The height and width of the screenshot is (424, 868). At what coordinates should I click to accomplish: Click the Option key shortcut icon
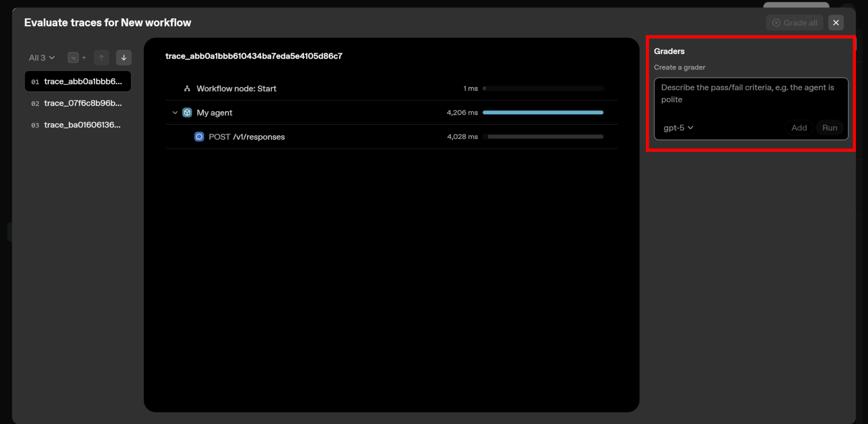[73, 58]
